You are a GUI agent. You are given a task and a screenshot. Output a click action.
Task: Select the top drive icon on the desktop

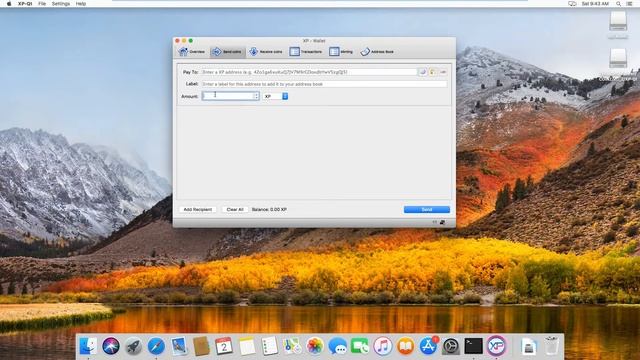point(618,22)
